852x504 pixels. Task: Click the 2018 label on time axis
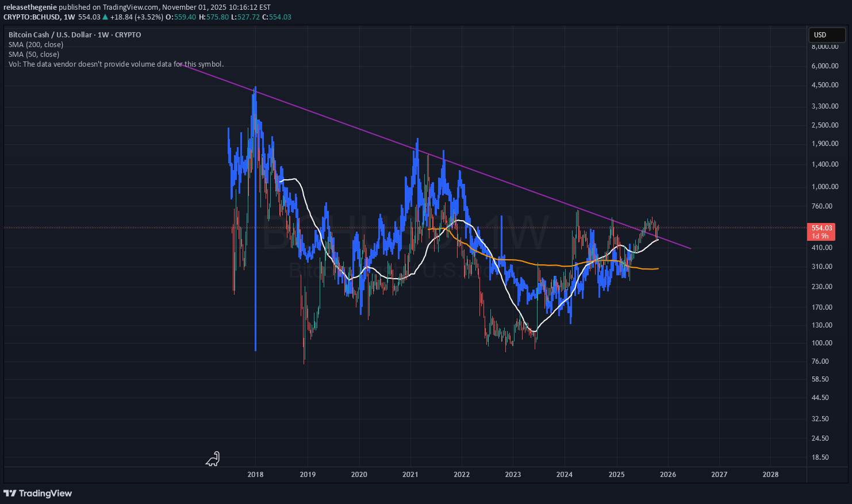pyautogui.click(x=255, y=475)
